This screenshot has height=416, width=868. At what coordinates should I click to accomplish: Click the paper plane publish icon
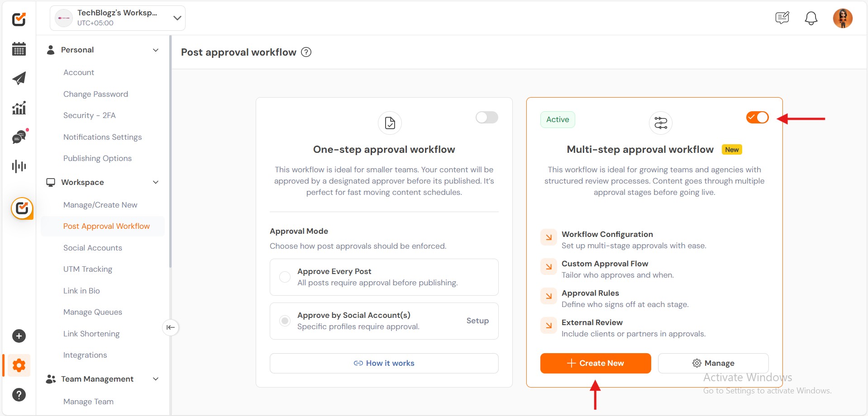coord(19,78)
